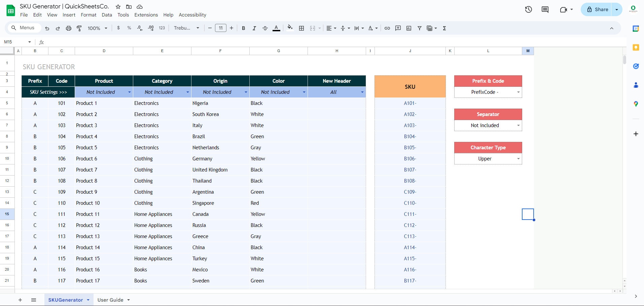The image size is (644, 306).
Task: Click the Share button
Action: click(x=597, y=9)
